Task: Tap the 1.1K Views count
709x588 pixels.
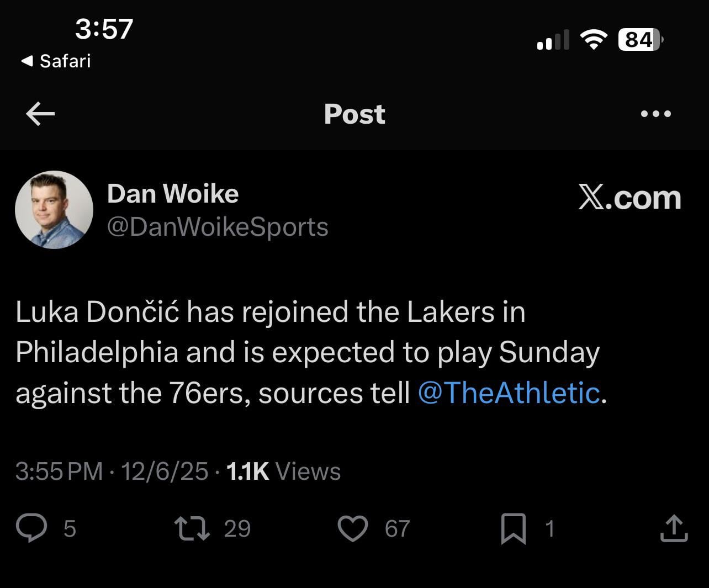Action: (x=283, y=472)
